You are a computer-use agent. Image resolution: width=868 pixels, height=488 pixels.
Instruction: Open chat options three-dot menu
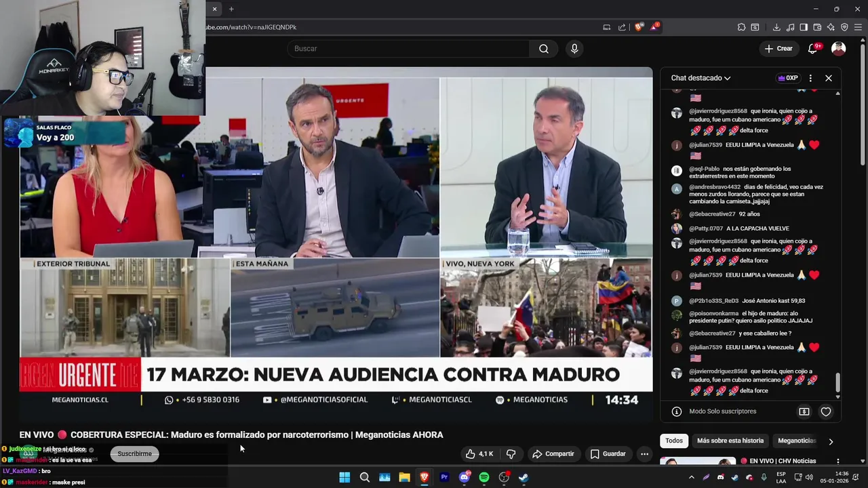(x=810, y=78)
